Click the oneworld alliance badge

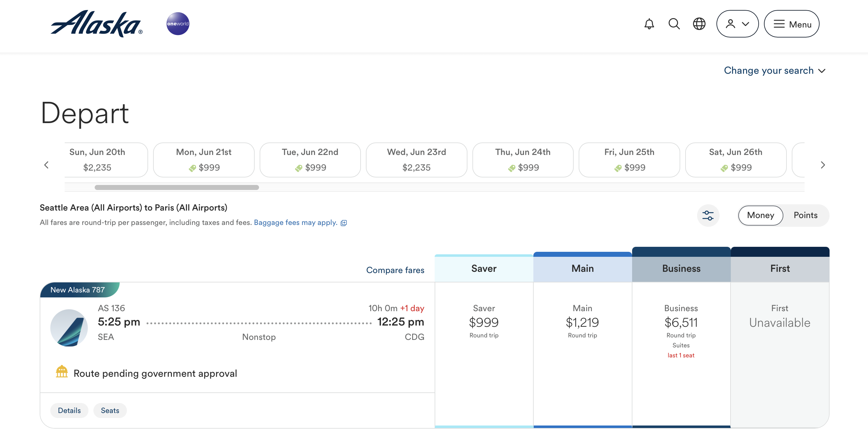click(x=177, y=23)
